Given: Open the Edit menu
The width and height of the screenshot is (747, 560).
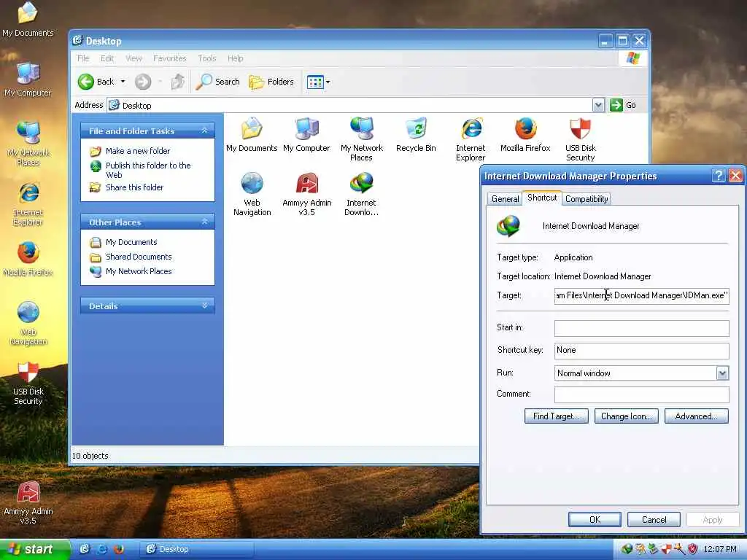Looking at the screenshot, I should 107,58.
